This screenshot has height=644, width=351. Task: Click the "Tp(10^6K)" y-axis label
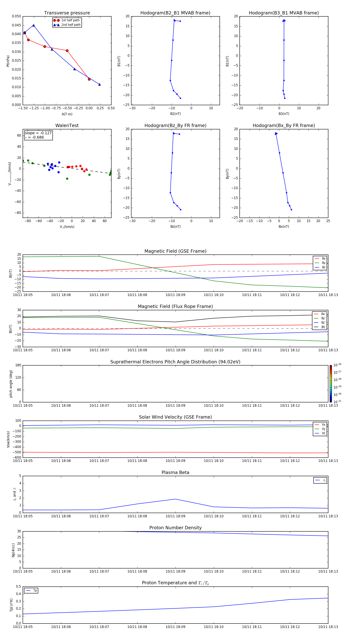(x=11, y=605)
